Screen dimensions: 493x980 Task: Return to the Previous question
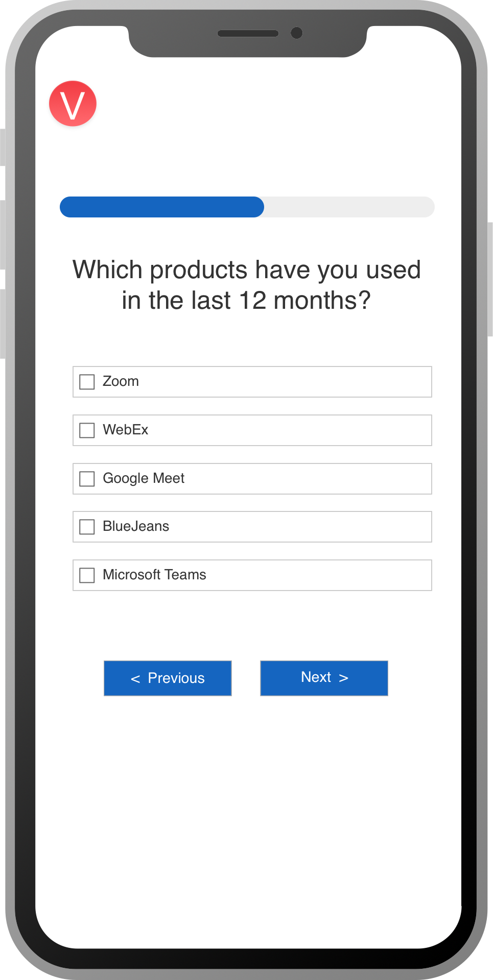168,678
